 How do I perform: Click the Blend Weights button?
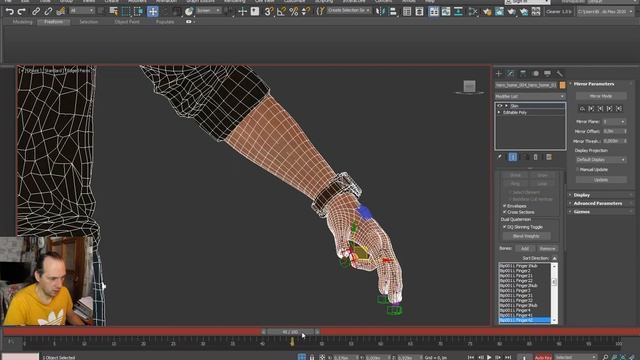click(526, 236)
